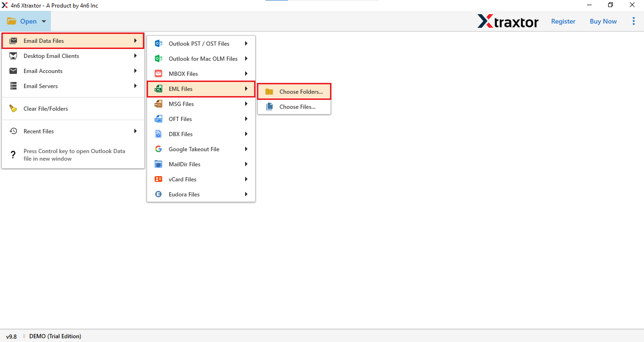Select the Google Takeout File icon

click(x=158, y=149)
